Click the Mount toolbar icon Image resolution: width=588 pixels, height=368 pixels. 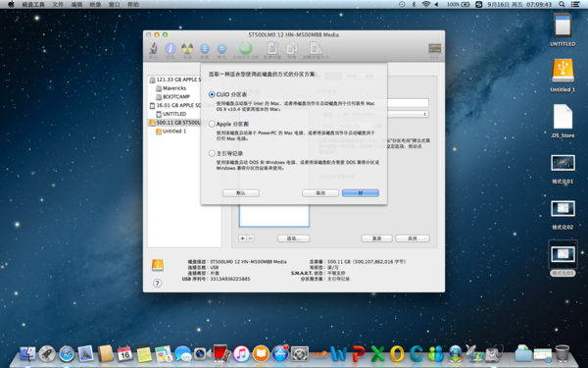[x=205, y=48]
